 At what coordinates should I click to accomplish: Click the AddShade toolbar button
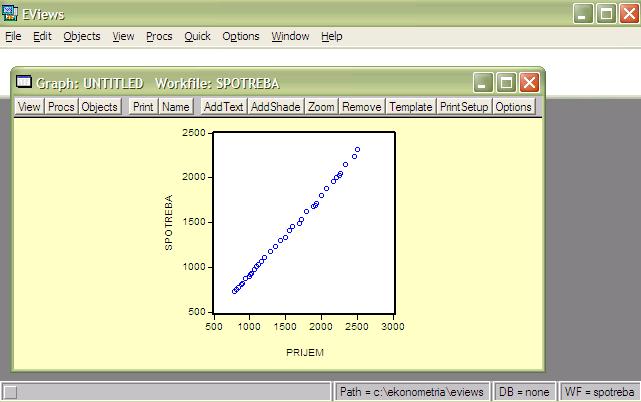275,107
